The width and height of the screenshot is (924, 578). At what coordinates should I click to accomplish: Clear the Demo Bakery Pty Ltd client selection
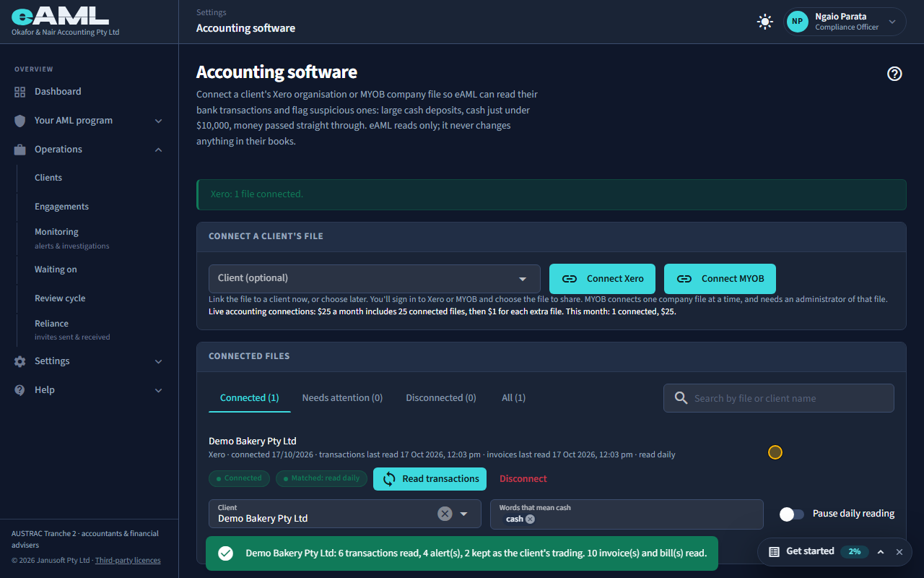tap(445, 514)
